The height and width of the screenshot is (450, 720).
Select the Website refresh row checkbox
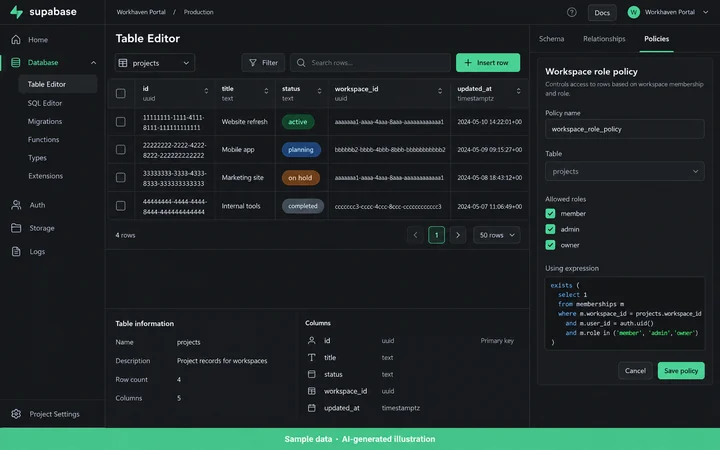click(121, 122)
